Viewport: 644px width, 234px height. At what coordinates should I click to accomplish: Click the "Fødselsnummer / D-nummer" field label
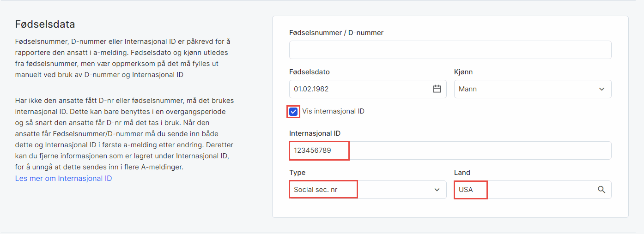tap(336, 33)
